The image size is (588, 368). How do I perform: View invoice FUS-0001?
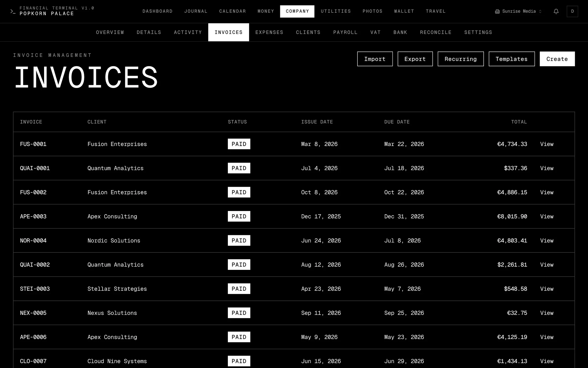coord(547,144)
